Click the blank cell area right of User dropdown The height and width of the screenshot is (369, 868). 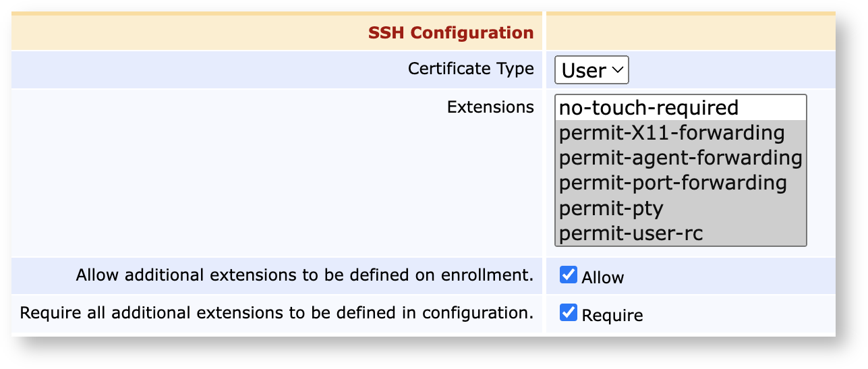pos(732,70)
